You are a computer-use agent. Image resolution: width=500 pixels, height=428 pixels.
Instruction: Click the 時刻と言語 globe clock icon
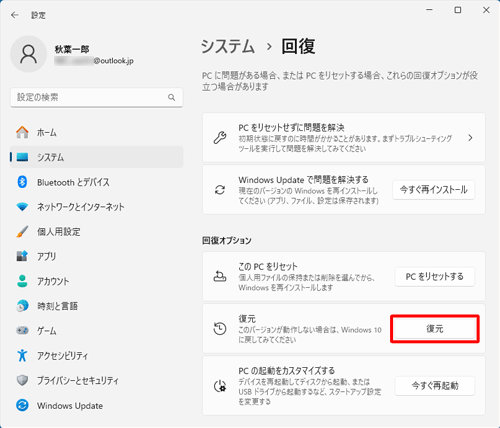point(22,306)
